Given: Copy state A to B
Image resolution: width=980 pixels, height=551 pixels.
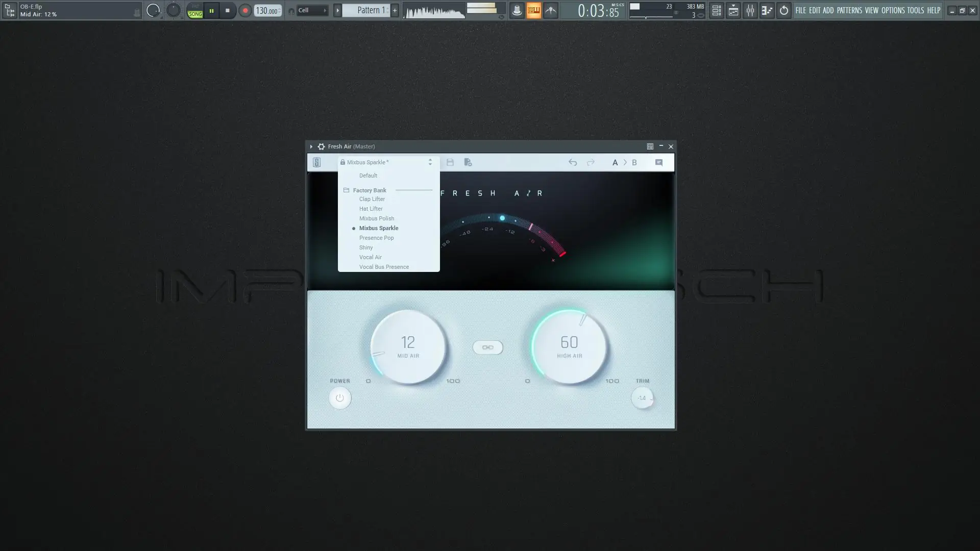Looking at the screenshot, I should click(625, 162).
